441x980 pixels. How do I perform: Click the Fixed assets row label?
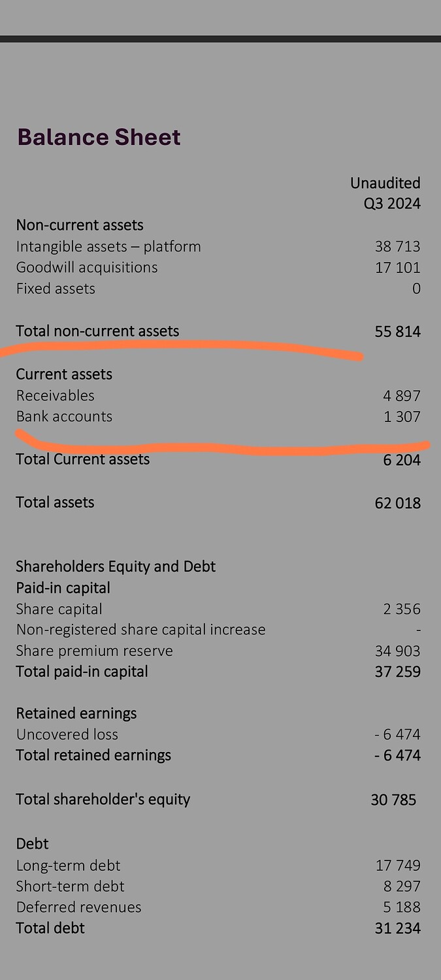56,289
